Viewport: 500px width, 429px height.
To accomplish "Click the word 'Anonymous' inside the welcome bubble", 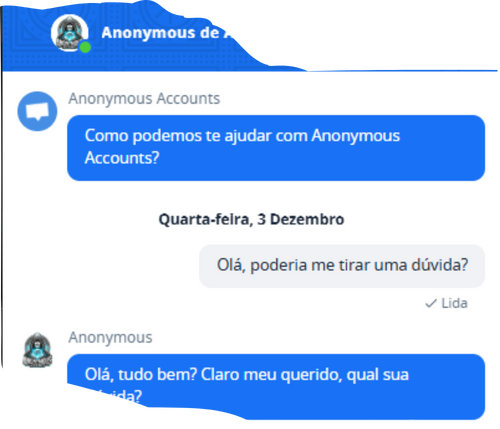I will (356, 136).
